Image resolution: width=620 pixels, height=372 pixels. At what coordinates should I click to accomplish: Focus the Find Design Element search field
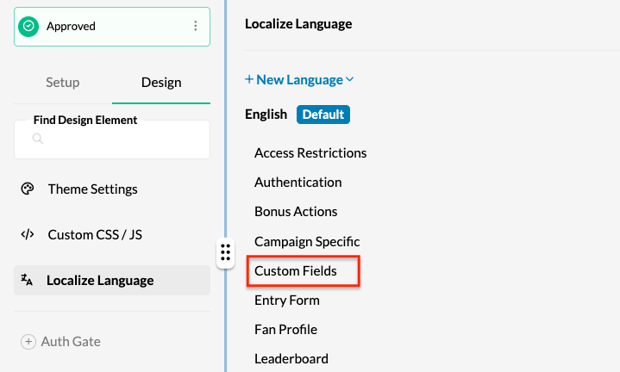pos(112,140)
